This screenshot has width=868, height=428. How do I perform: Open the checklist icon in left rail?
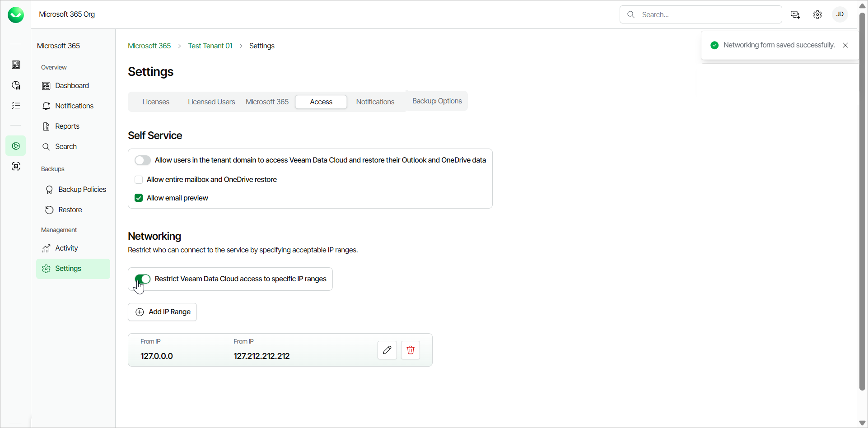(x=16, y=106)
